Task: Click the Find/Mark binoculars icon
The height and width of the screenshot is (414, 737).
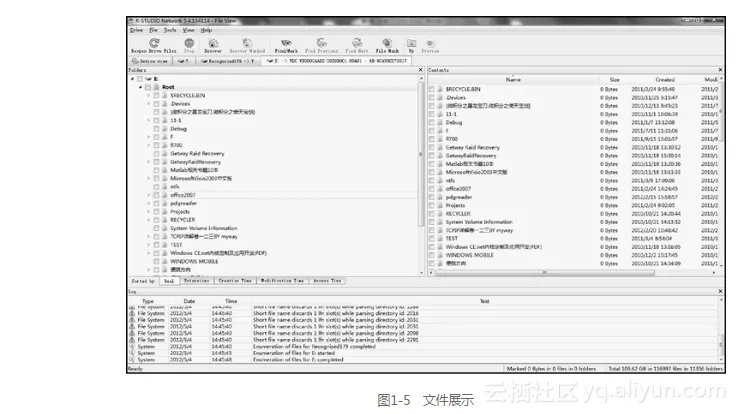Action: pyautogui.click(x=286, y=43)
